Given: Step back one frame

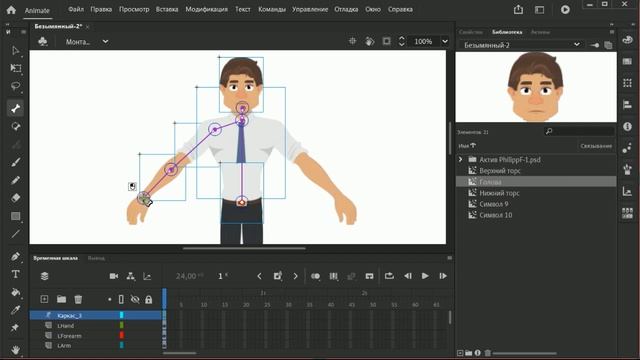Looking at the screenshot, I should [x=408, y=276].
